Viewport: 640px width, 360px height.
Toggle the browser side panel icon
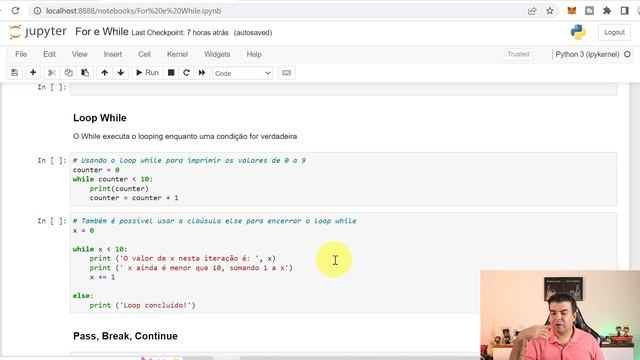click(x=624, y=11)
